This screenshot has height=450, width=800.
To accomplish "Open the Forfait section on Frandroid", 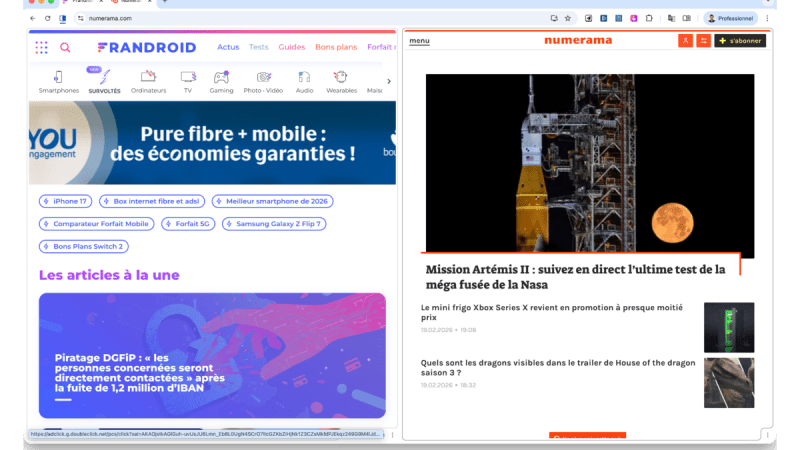I will point(381,47).
